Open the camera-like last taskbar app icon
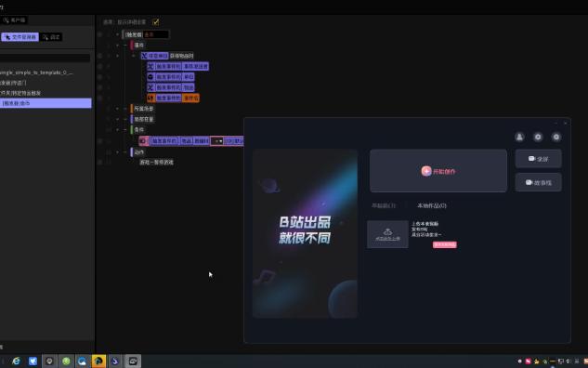The image size is (588, 368). 133,361
